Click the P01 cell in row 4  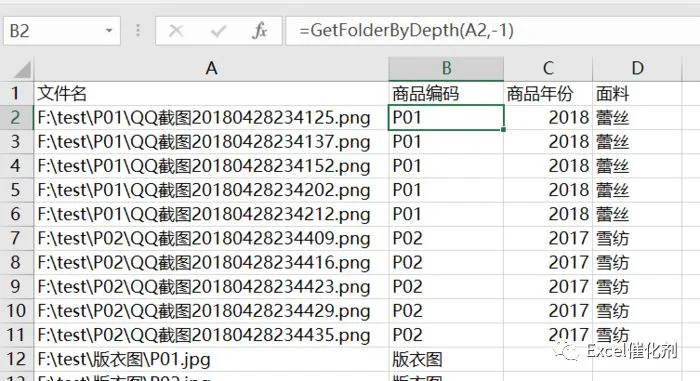click(x=446, y=166)
